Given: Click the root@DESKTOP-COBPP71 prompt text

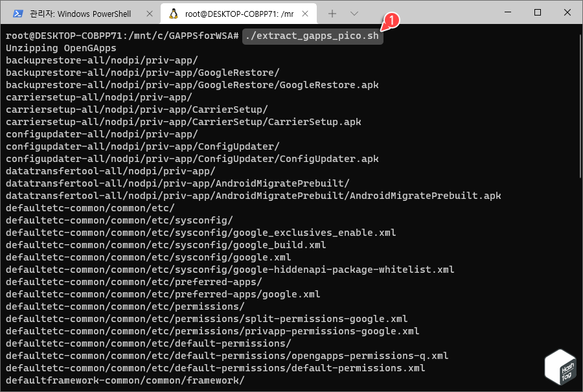Looking at the screenshot, I should point(122,36).
